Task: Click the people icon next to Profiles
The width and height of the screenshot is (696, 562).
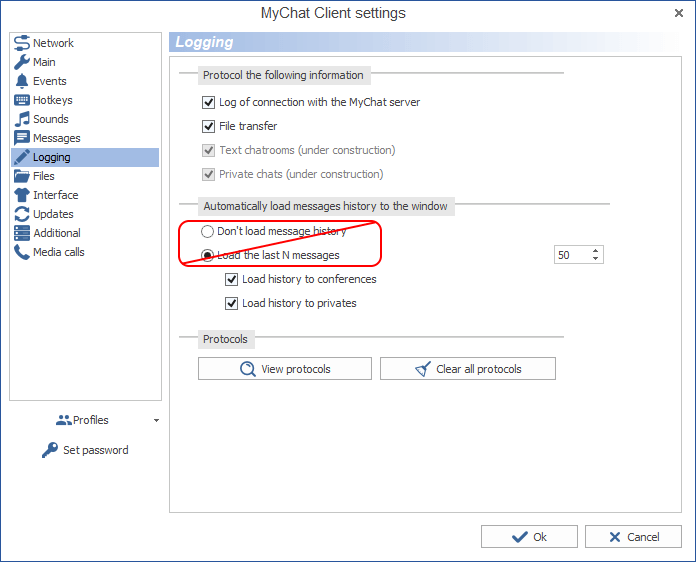Action: (x=63, y=420)
